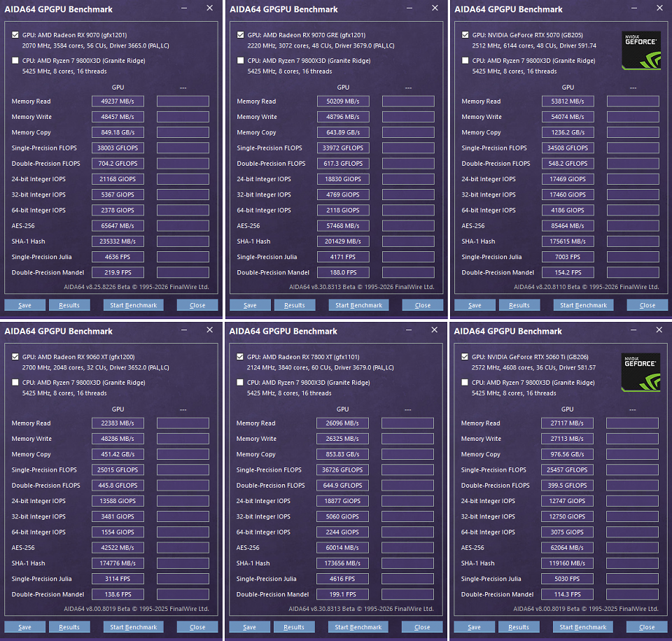Click Single-Precision FLOPS value 36726 GFLOPS
The image size is (672, 641).
(342, 470)
